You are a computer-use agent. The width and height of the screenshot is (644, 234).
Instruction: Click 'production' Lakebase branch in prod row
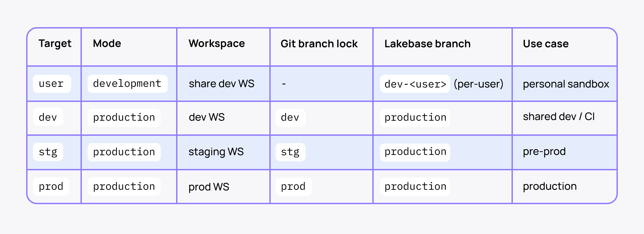[x=415, y=187]
